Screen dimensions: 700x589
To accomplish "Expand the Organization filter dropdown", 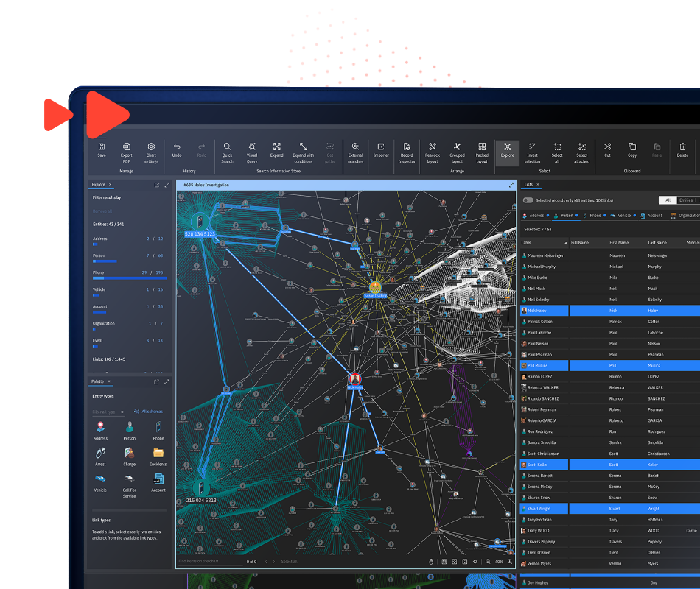I will [687, 215].
